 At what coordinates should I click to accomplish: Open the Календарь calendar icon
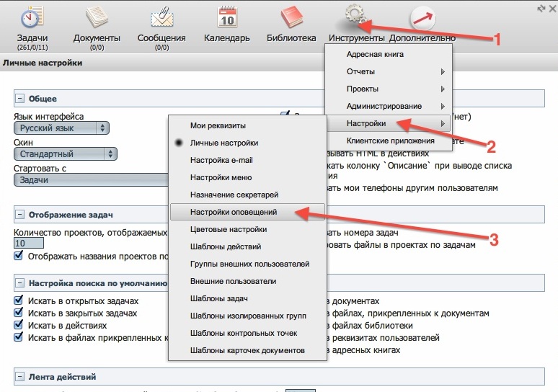pyautogui.click(x=227, y=17)
